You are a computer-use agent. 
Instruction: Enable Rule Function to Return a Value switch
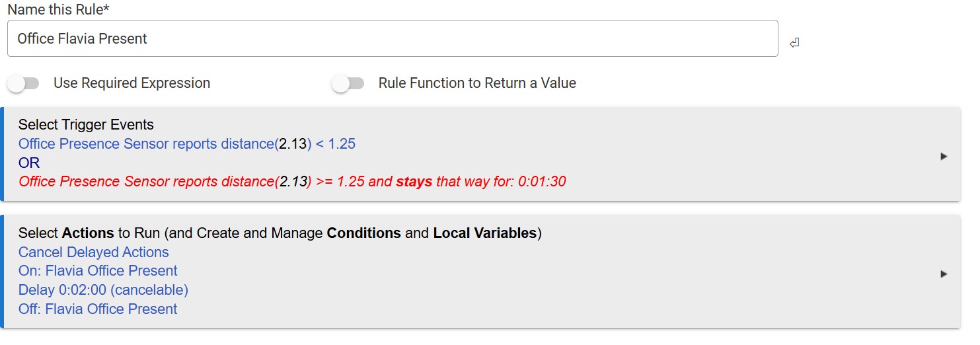pos(348,83)
